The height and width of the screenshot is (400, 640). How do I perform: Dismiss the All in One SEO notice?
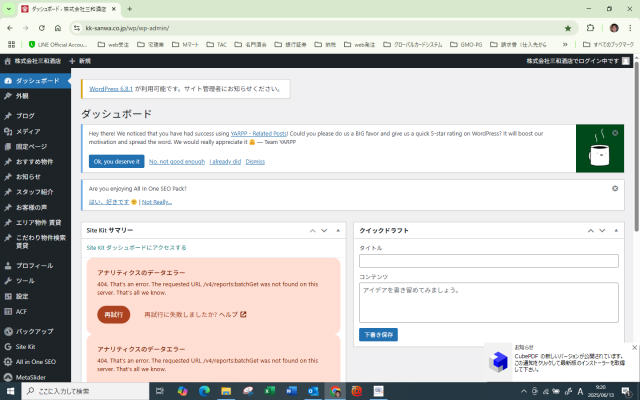click(615, 188)
